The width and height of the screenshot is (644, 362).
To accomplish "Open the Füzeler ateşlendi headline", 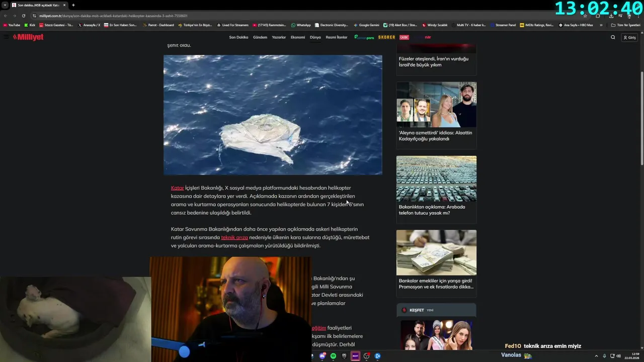I will coord(434,62).
